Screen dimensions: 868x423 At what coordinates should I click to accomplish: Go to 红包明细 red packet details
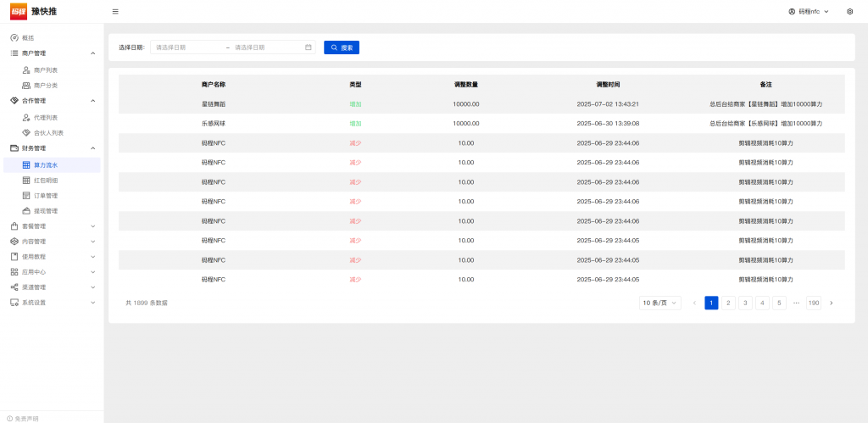46,181
